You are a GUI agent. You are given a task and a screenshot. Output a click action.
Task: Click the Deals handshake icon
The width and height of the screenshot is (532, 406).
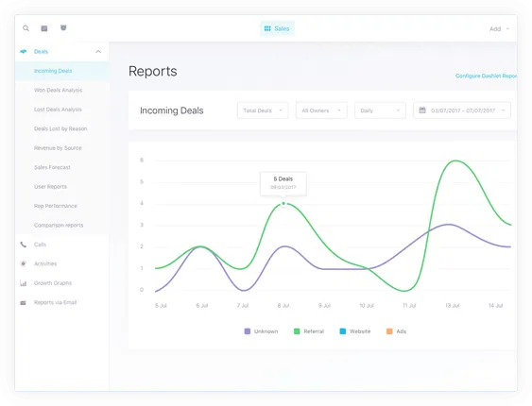point(24,52)
